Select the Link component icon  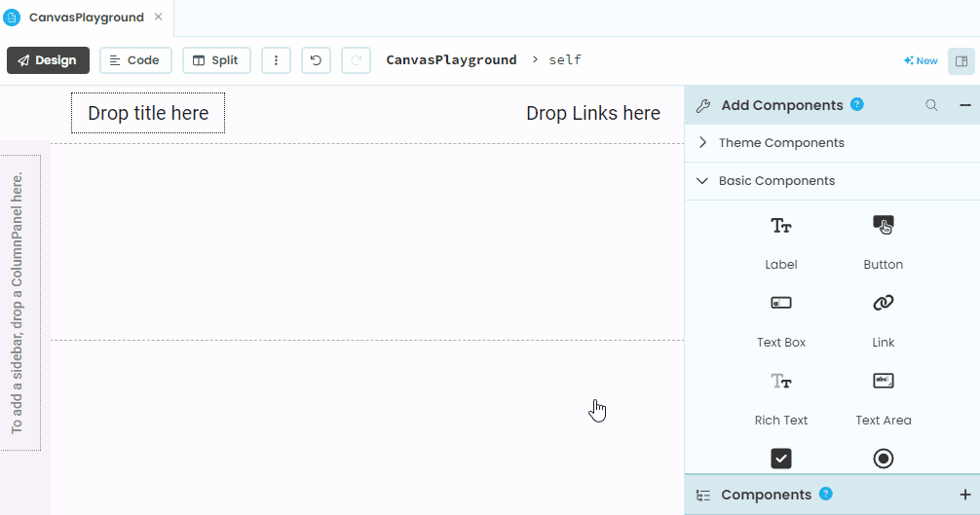(x=884, y=303)
